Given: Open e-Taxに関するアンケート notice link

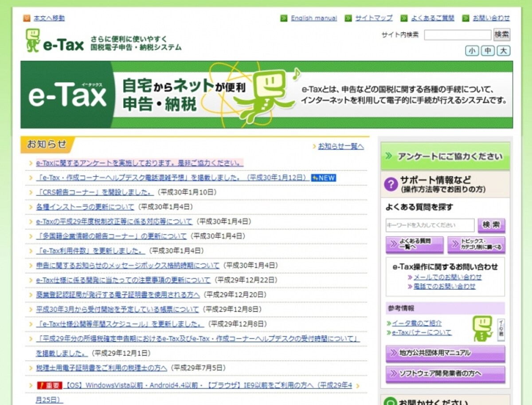Looking at the screenshot, I should pyautogui.click(x=140, y=163).
